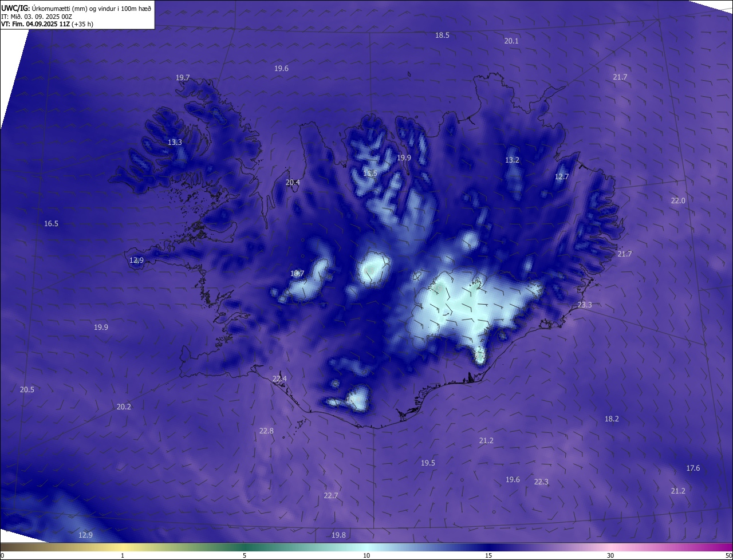Select the 20.2 value label
This screenshot has width=733, height=560.
(124, 407)
